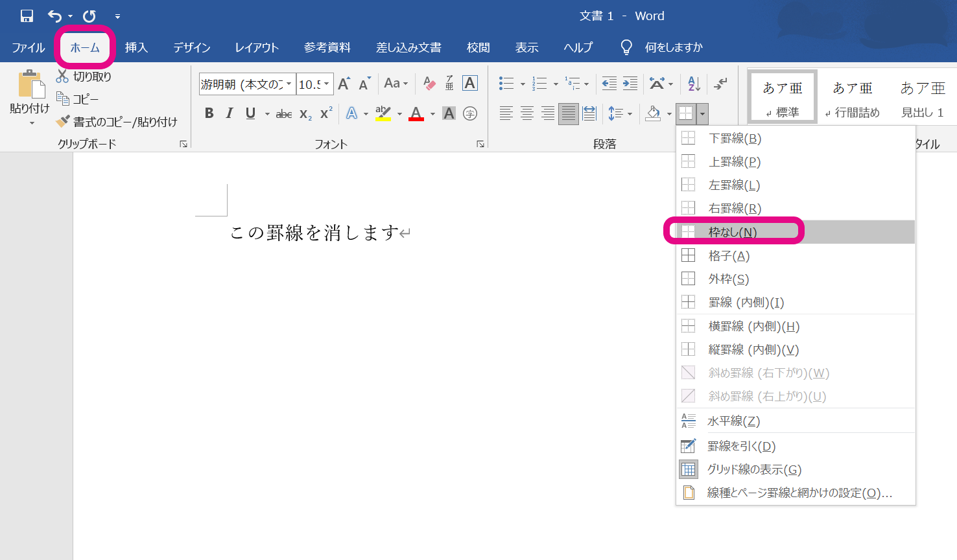957x560 pixels.
Task: Apply the yellow text highlight color
Action: tap(383, 113)
